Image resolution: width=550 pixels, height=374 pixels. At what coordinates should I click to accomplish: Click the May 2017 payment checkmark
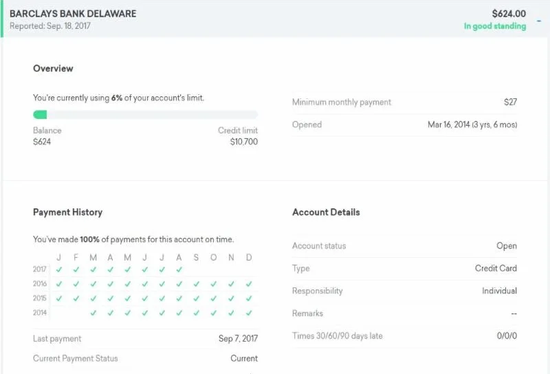[128, 270]
